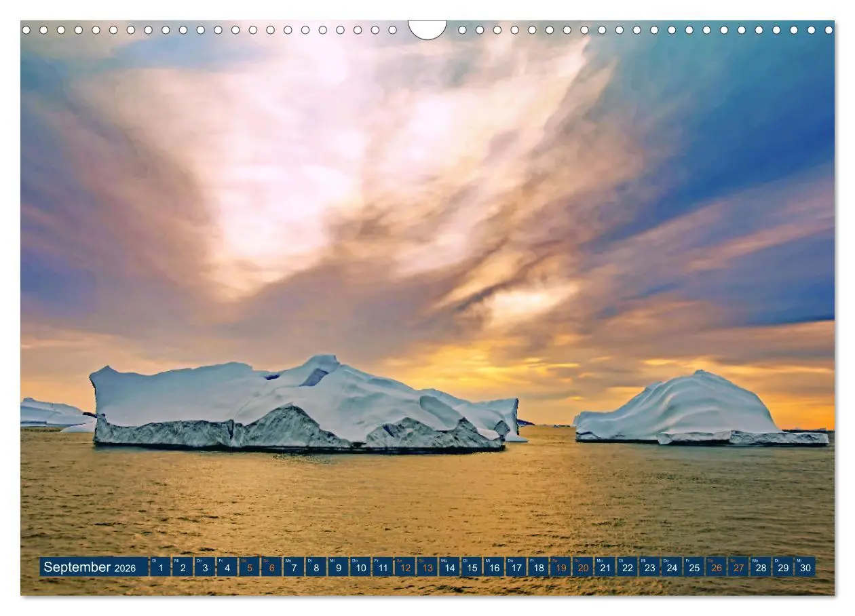Select weekend date 13 cell
This screenshot has width=855, height=616.
[x=427, y=567]
